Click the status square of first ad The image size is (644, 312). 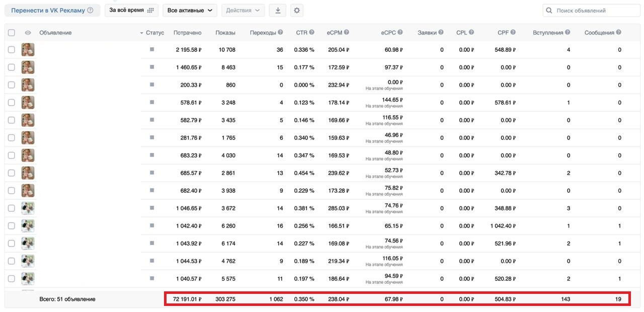pyautogui.click(x=152, y=49)
